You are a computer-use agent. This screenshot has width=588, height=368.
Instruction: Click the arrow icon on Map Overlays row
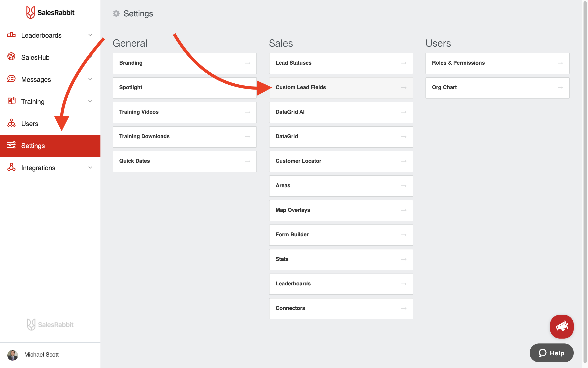(404, 210)
